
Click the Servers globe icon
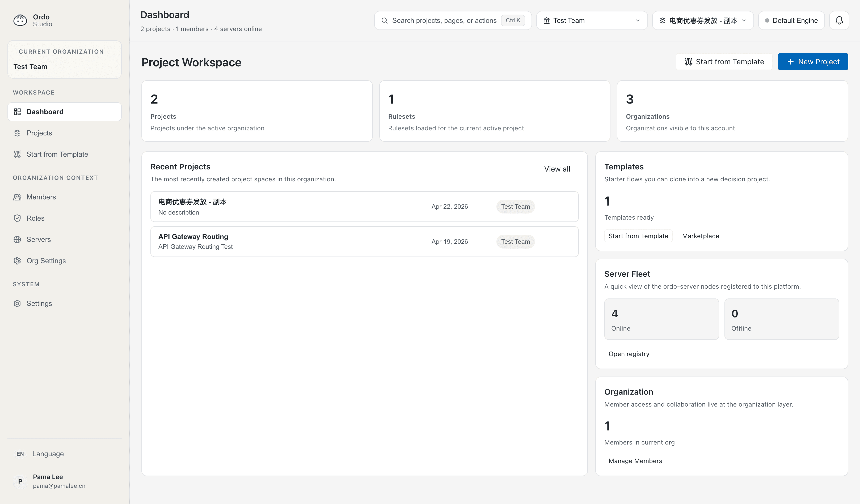click(x=17, y=239)
